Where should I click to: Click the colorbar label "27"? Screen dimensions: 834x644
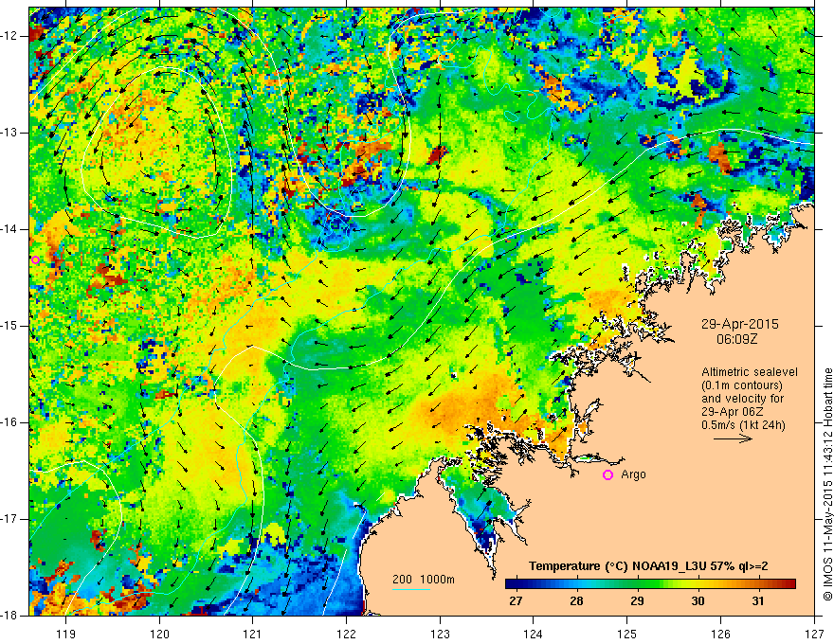point(516,601)
